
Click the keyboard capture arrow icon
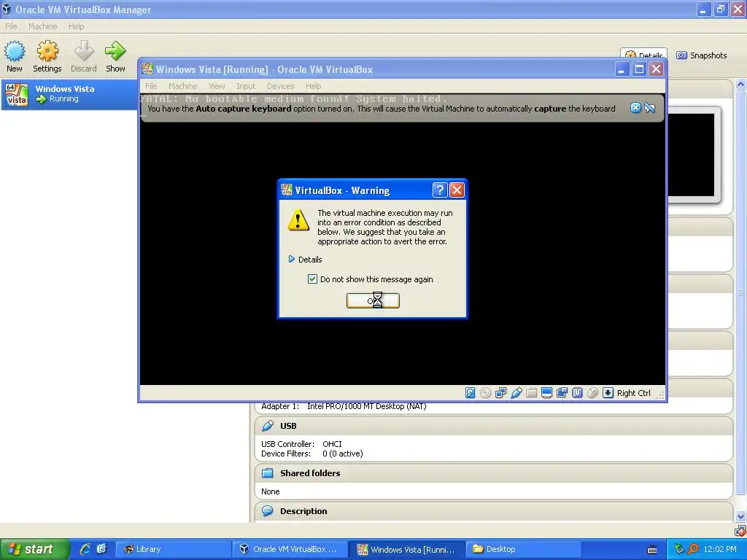click(608, 393)
